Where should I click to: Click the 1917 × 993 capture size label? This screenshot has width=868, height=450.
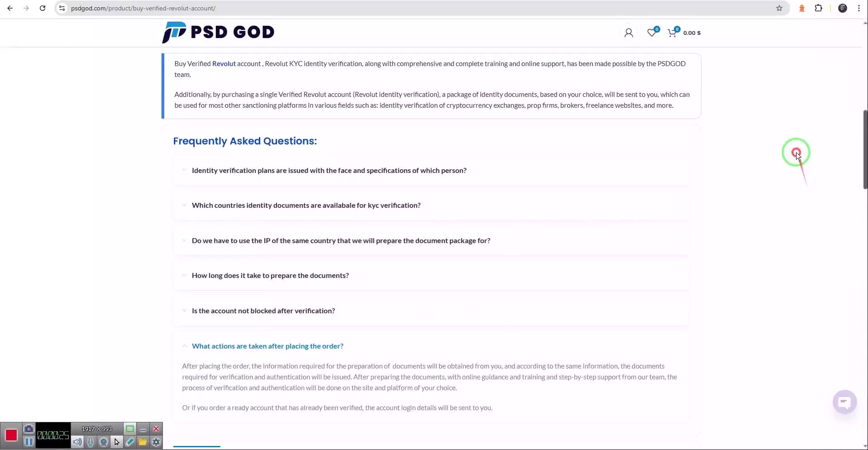pyautogui.click(x=97, y=429)
